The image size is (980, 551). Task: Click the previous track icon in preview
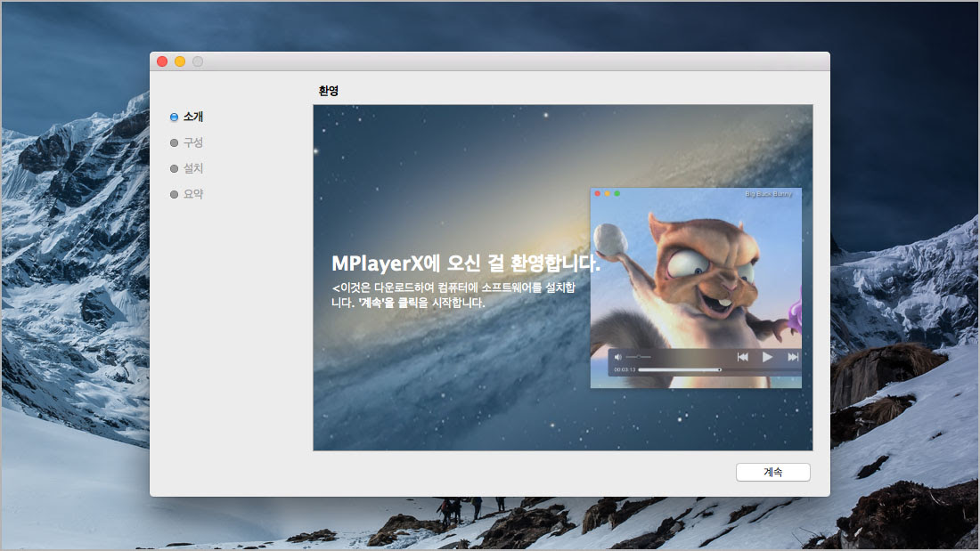[x=742, y=357]
